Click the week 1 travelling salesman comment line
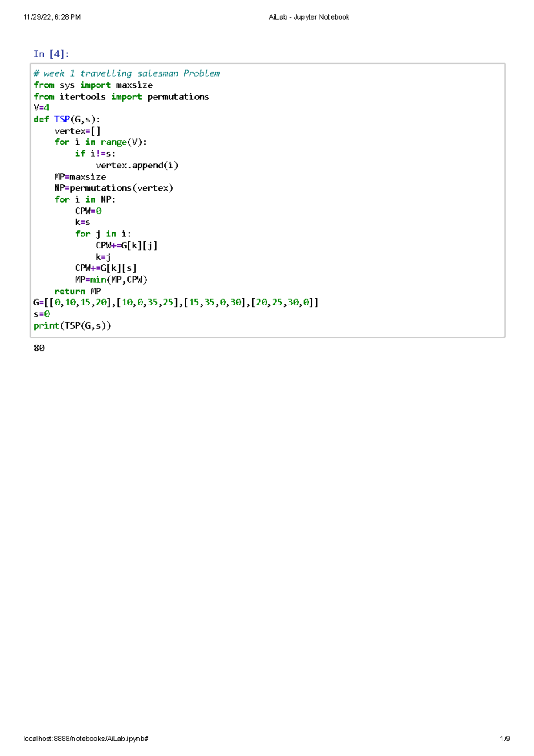Image resolution: width=534 pixels, height=756 pixels. tap(127, 73)
